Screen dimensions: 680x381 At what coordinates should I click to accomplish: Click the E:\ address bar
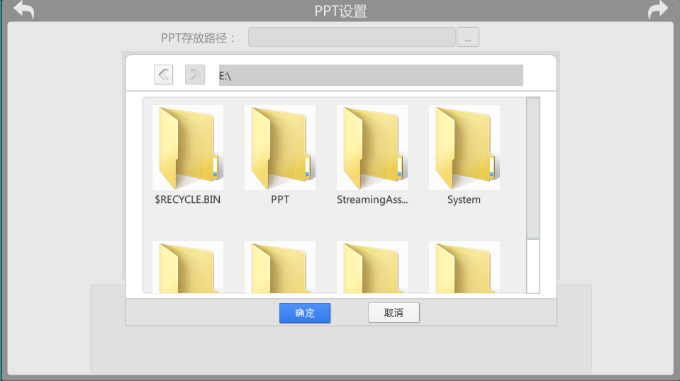coord(371,75)
